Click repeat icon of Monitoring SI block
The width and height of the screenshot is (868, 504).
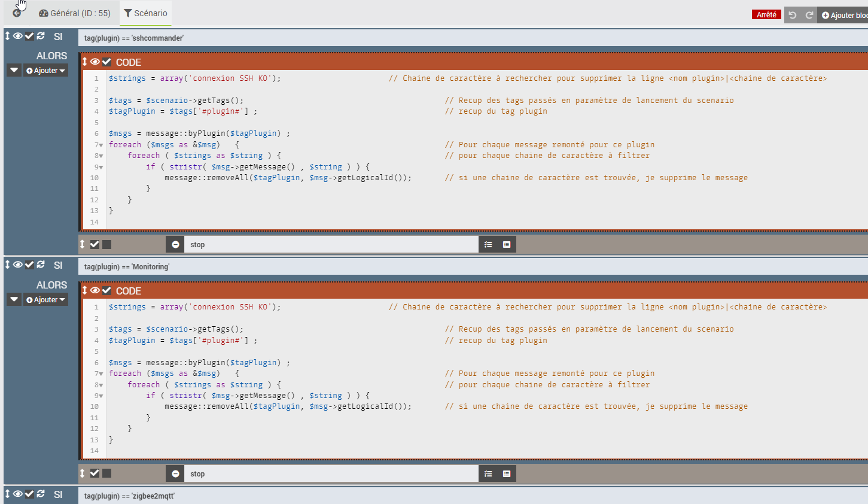tap(41, 265)
